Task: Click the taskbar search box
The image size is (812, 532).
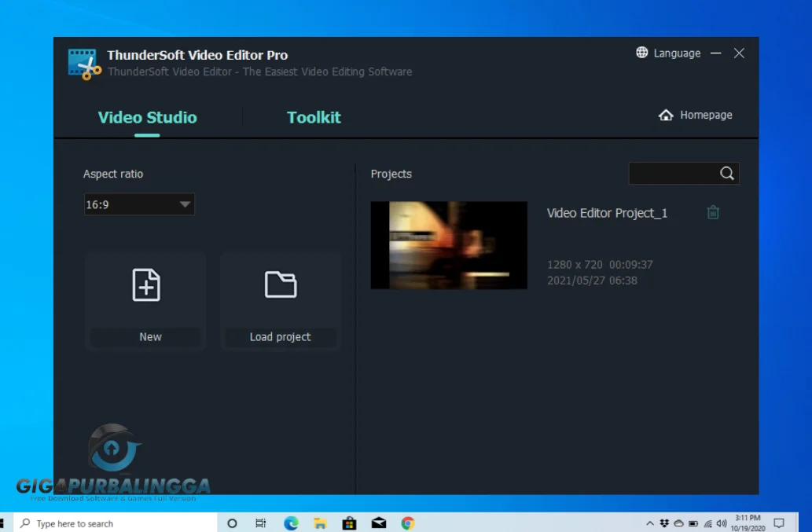Action: [x=115, y=523]
